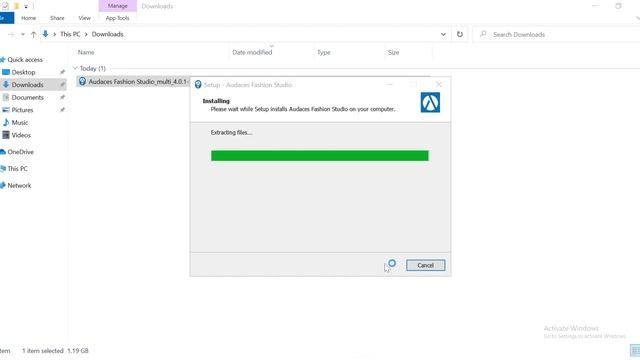The height and width of the screenshot is (360, 640).
Task: Close the Setup dialog window
Action: coord(439,84)
